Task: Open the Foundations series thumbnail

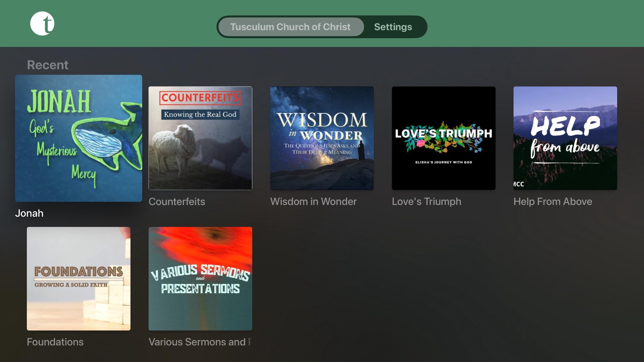Action: [x=78, y=279]
